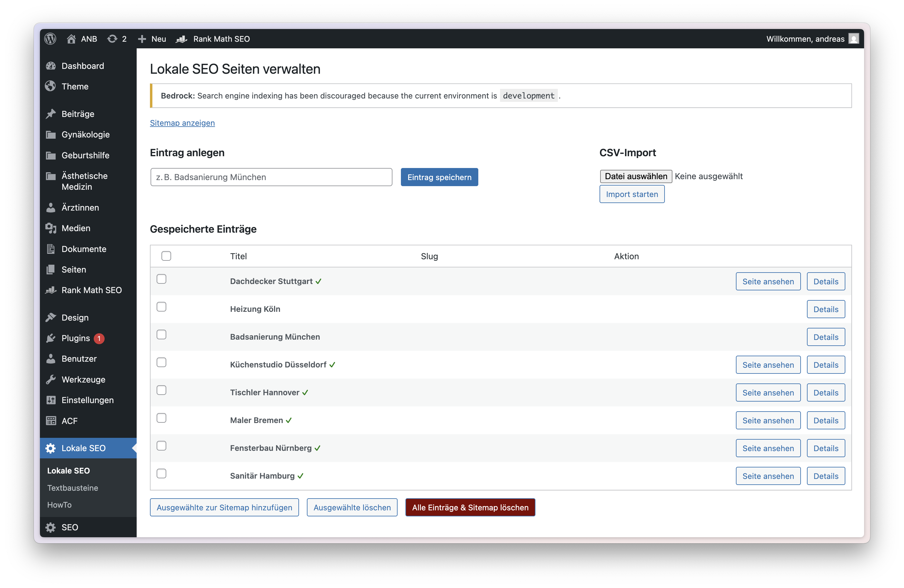Click Ausgewählte zur Sitemap hinzufügen button
This screenshot has height=588, width=904.
pyautogui.click(x=224, y=508)
